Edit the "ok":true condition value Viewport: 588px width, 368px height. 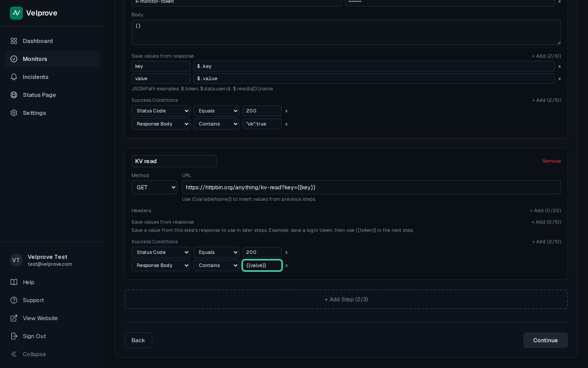point(262,124)
